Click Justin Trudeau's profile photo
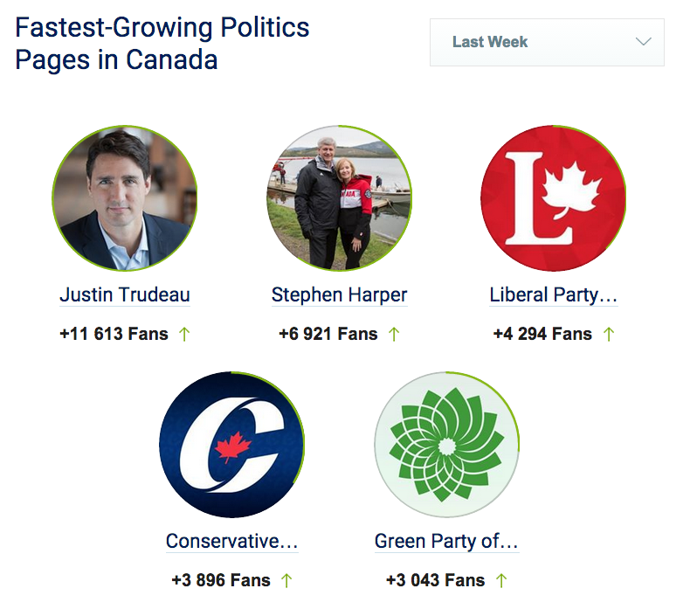 (125, 198)
